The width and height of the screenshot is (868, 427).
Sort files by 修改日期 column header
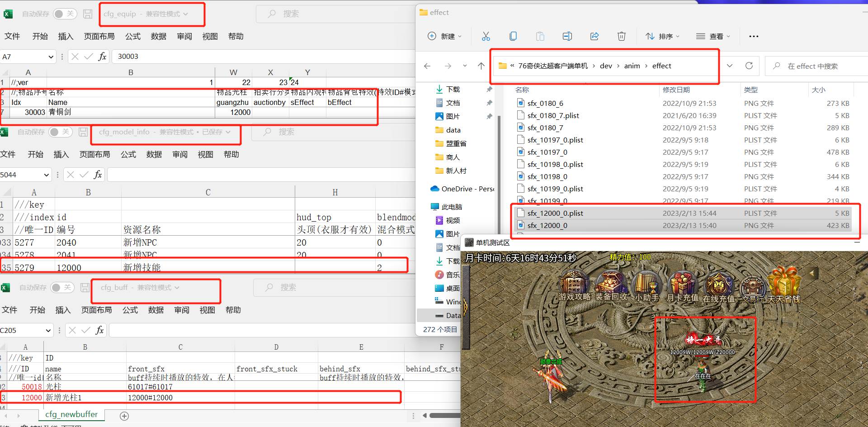pos(676,90)
